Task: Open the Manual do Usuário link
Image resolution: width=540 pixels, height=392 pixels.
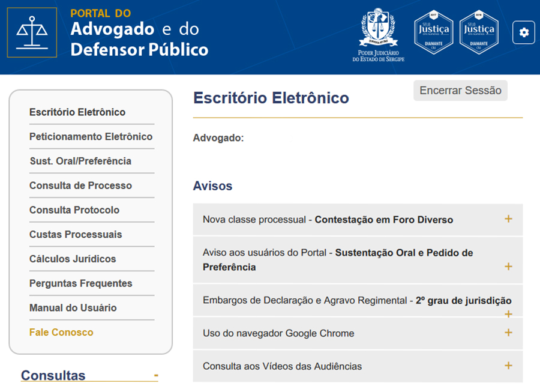Action: tap(74, 308)
